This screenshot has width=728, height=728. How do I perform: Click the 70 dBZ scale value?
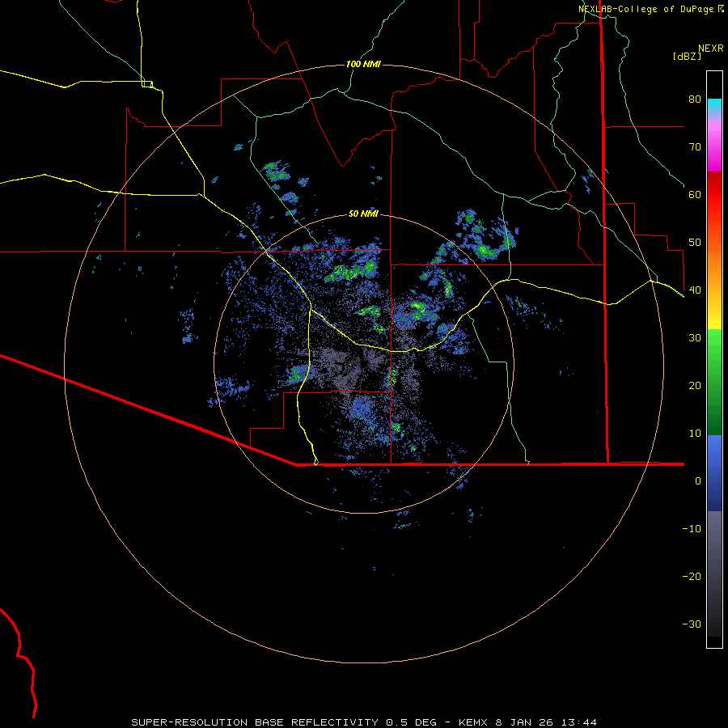point(695,147)
